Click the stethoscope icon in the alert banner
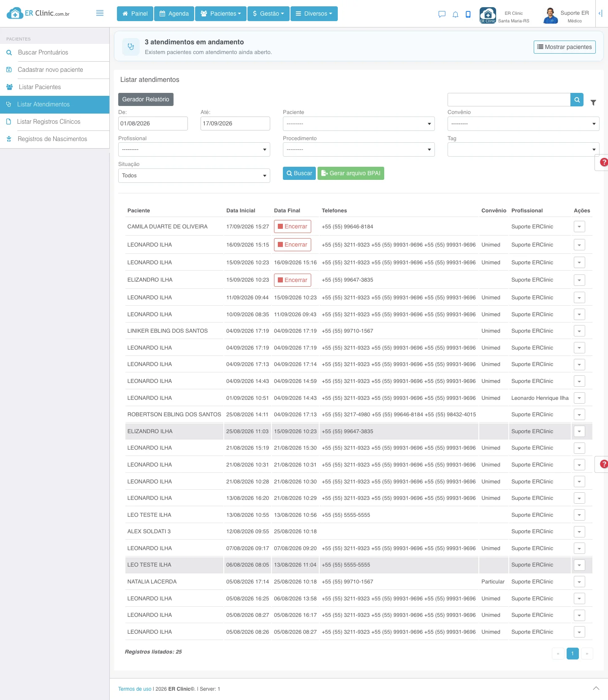Screen dimensions: 608x700 click(x=131, y=47)
